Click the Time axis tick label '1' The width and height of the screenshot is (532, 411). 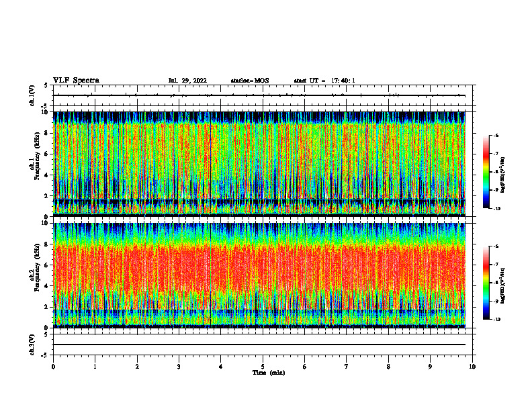pyautogui.click(x=95, y=367)
